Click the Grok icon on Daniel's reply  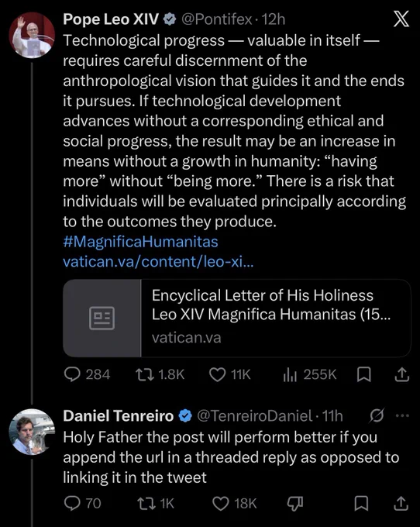pyautogui.click(x=377, y=415)
